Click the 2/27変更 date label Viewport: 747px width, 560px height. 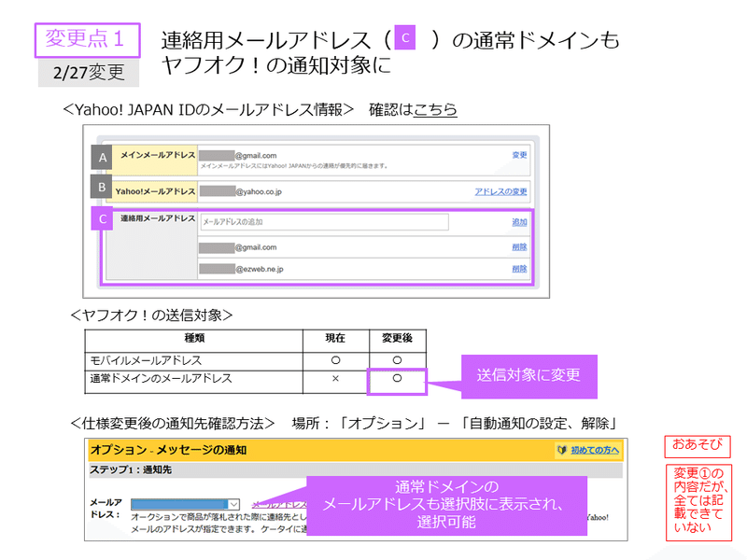click(x=89, y=73)
